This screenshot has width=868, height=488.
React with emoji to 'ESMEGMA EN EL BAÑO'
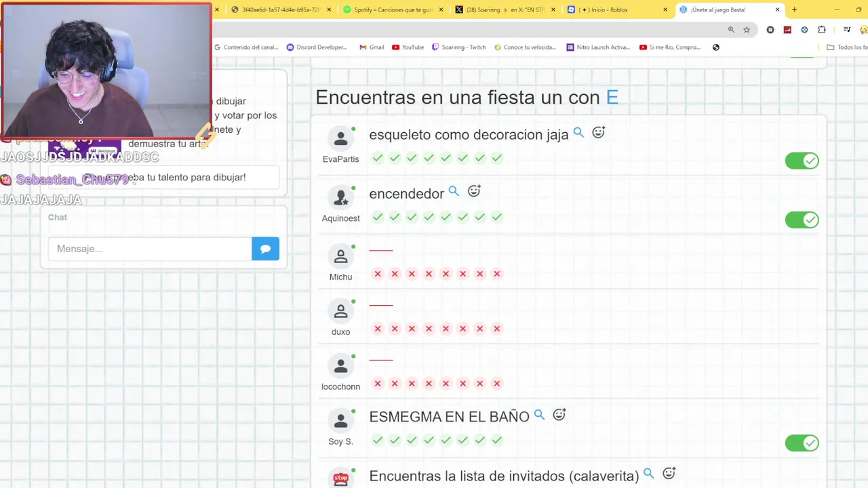(559, 415)
